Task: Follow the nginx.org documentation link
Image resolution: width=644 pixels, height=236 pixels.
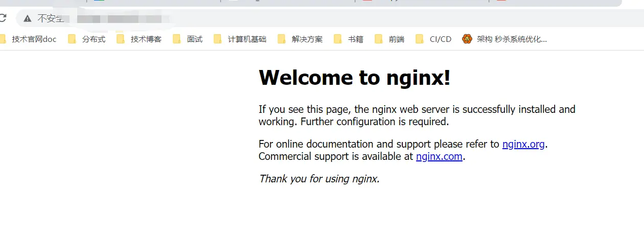Action: coord(523,144)
